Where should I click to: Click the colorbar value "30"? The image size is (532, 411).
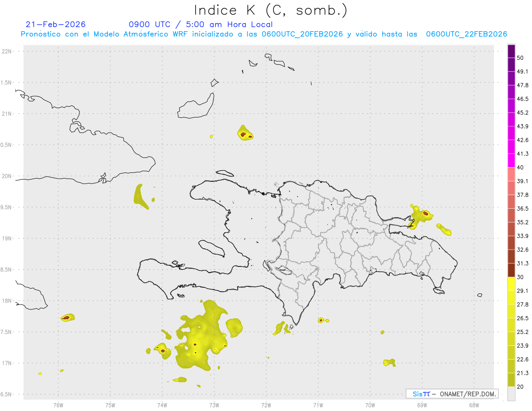pos(520,277)
